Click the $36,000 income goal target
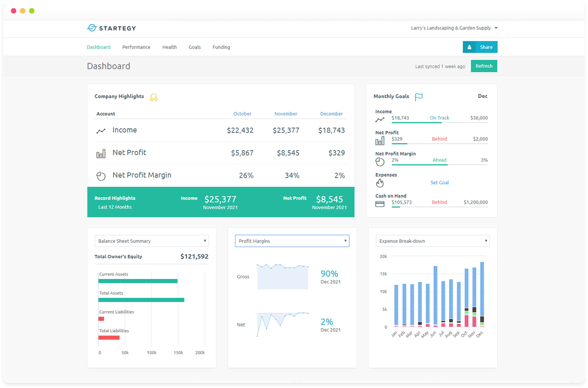Screen dimensions: 588x388 pos(479,118)
